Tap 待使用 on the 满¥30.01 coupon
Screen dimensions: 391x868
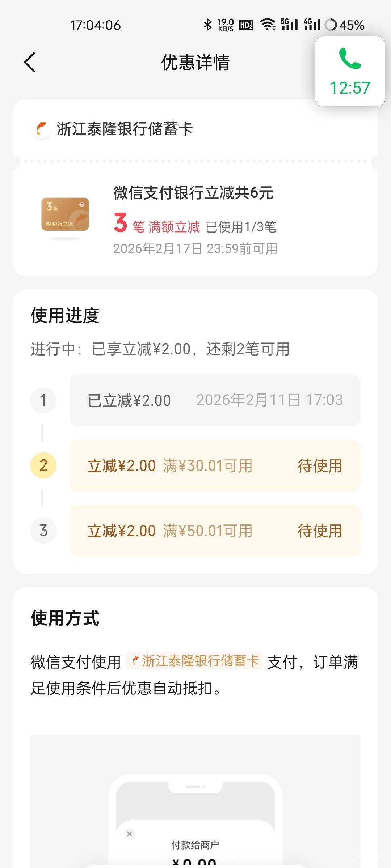pos(320,466)
